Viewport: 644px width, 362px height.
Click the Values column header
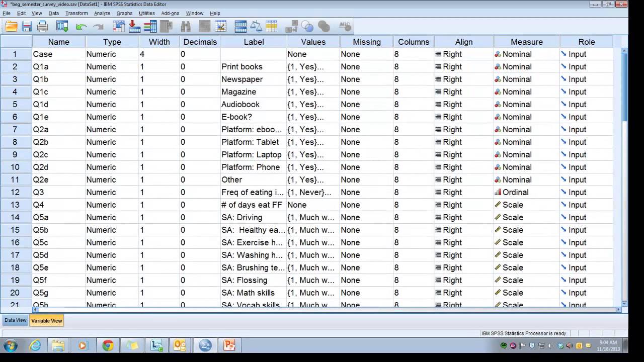pos(313,42)
